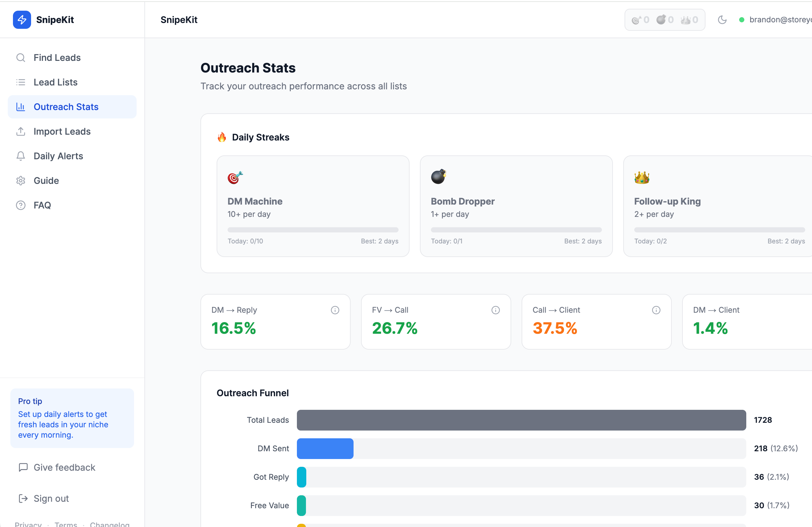Click Give feedback button
The height and width of the screenshot is (527, 812).
(64, 467)
